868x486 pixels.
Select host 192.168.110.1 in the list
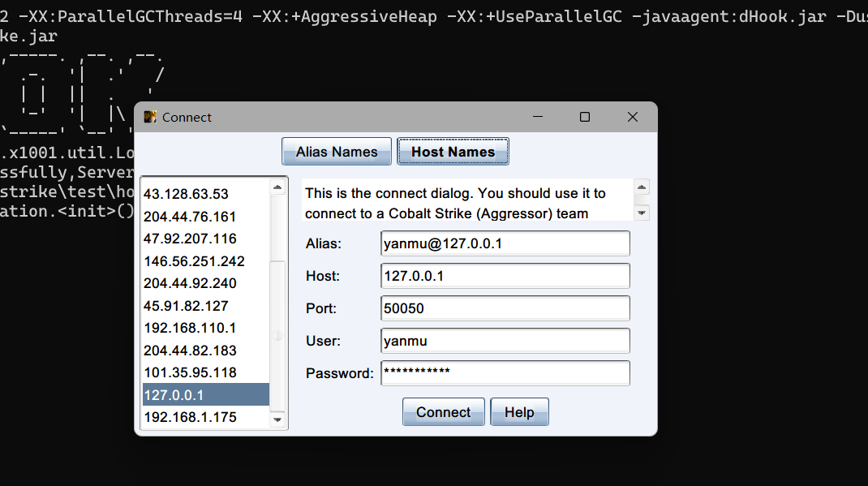(x=206, y=328)
